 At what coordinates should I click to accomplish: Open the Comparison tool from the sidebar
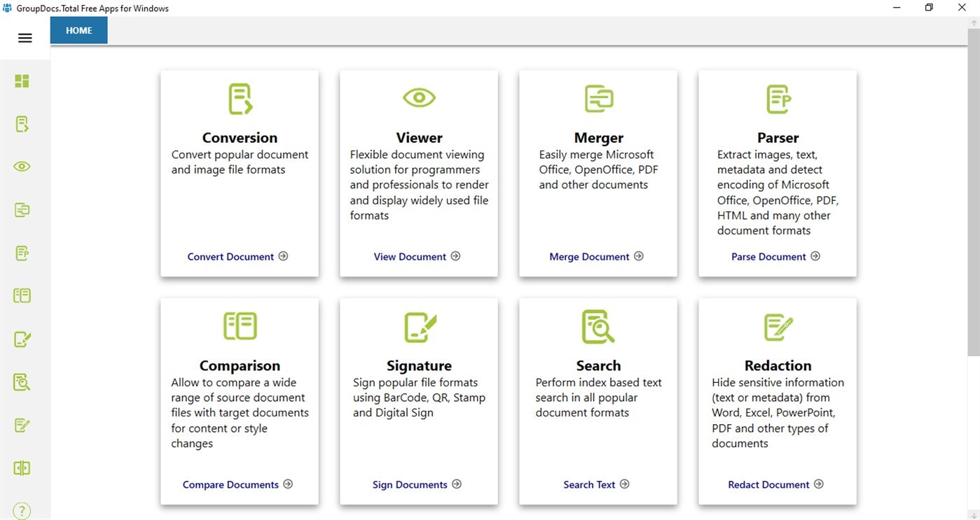click(22, 295)
